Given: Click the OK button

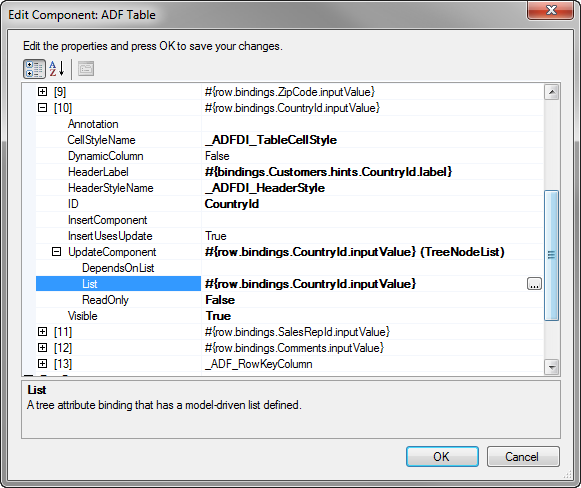Looking at the screenshot, I should click(x=442, y=457).
